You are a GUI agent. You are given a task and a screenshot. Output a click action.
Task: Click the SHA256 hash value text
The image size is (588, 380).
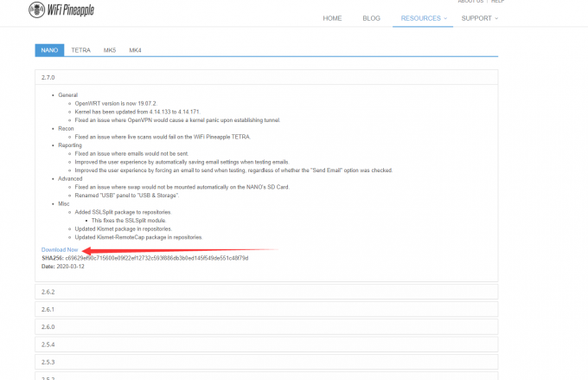click(x=157, y=258)
